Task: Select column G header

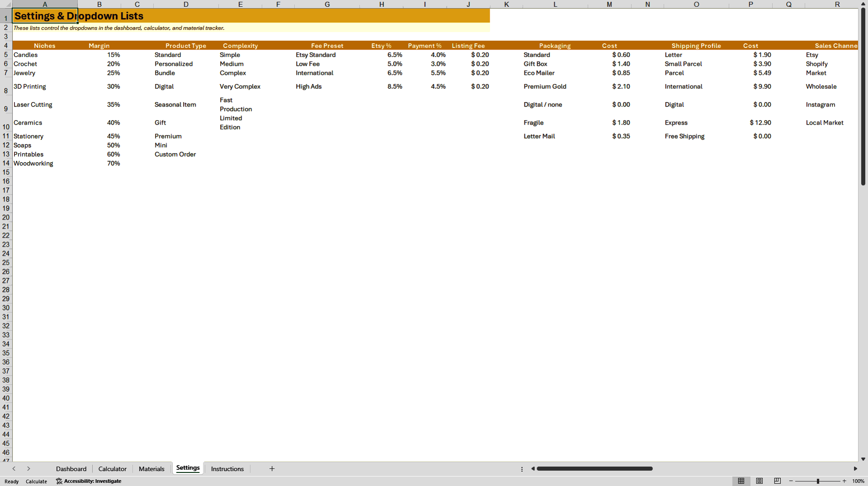Action: point(327,4)
